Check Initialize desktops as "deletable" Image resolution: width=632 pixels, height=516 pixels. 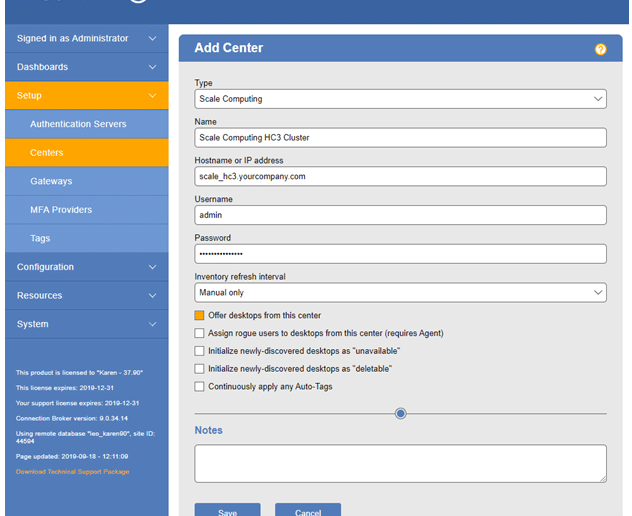point(199,368)
